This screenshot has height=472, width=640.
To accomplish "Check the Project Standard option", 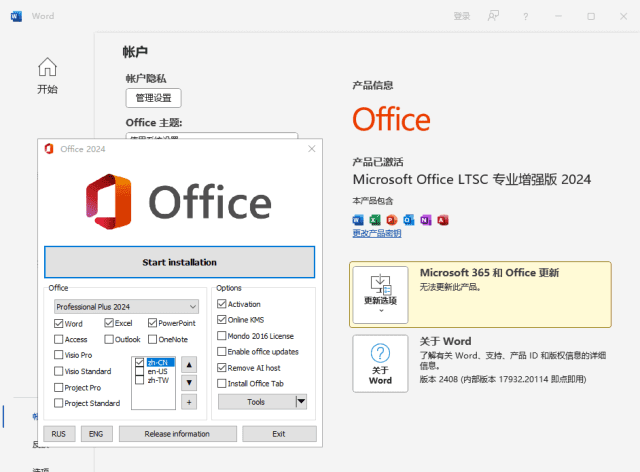I will (x=58, y=403).
